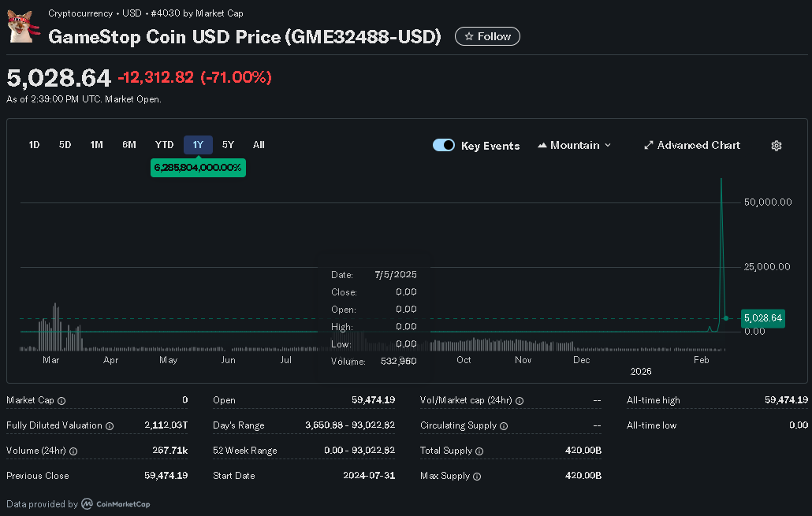Click the 5,028.64 current price marker on axis

[x=763, y=317]
